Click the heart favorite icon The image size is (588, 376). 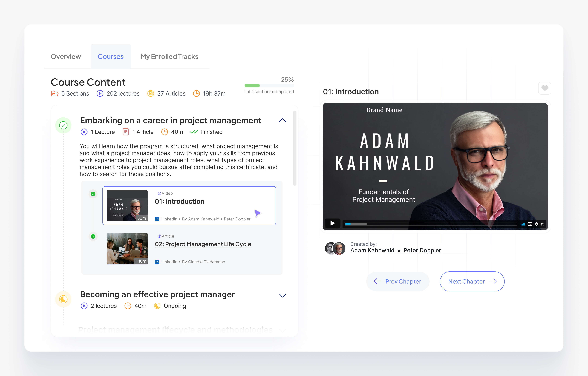coord(545,88)
